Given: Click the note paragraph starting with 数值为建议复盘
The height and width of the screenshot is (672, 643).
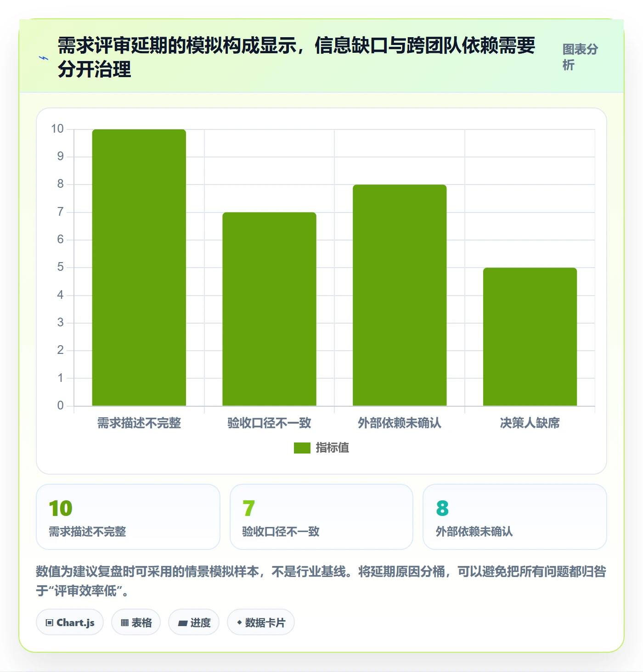Looking at the screenshot, I should point(321,581).
